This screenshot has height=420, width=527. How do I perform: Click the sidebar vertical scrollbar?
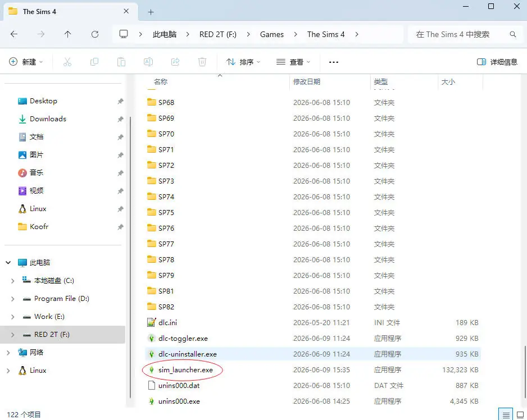point(130,257)
